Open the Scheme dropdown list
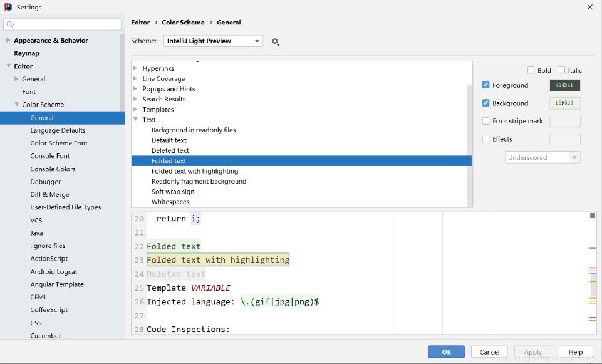This screenshot has width=602, height=364. 213,41
